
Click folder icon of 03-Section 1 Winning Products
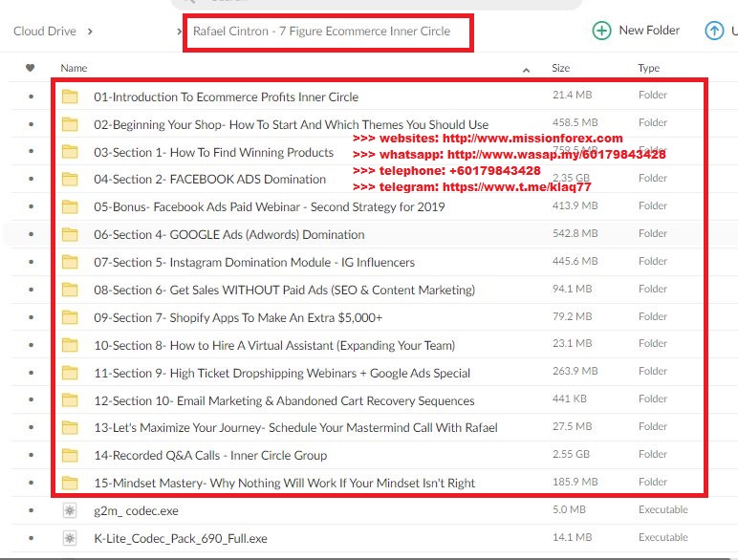(70, 152)
